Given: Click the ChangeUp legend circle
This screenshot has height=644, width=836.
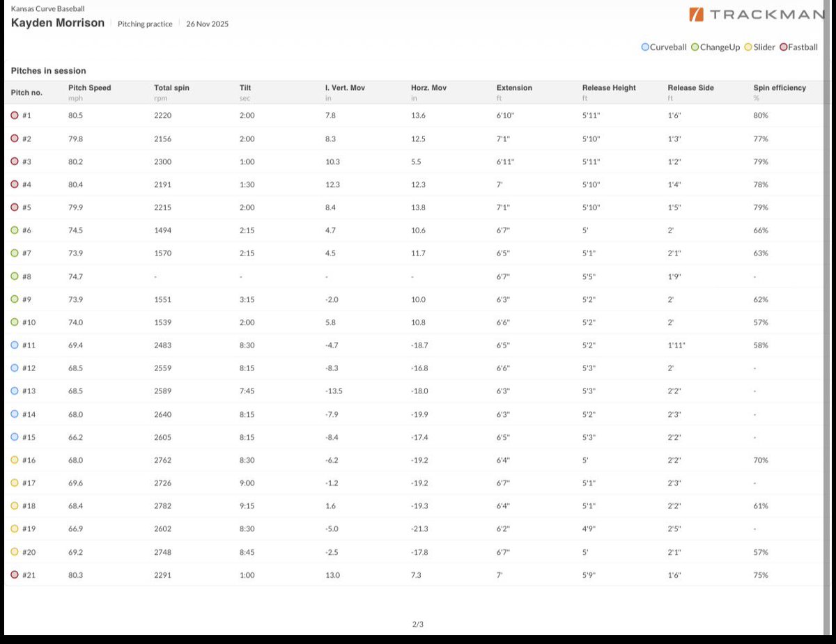Looking at the screenshot, I should coord(695,47).
